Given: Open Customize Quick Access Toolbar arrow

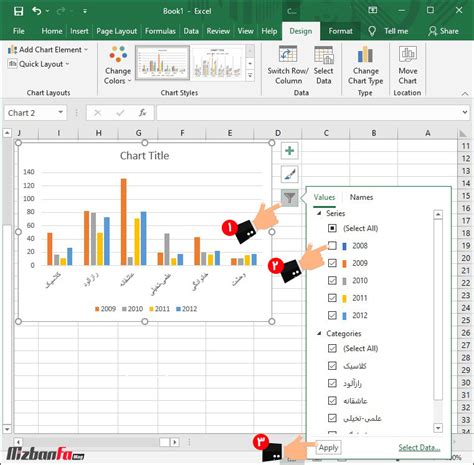Looking at the screenshot, I should pyautogui.click(x=85, y=11).
